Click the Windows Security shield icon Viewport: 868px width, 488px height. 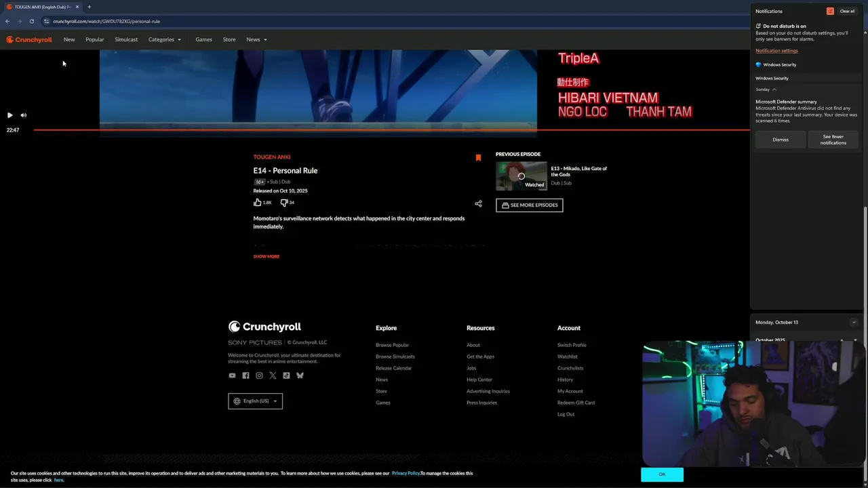pyautogui.click(x=758, y=64)
